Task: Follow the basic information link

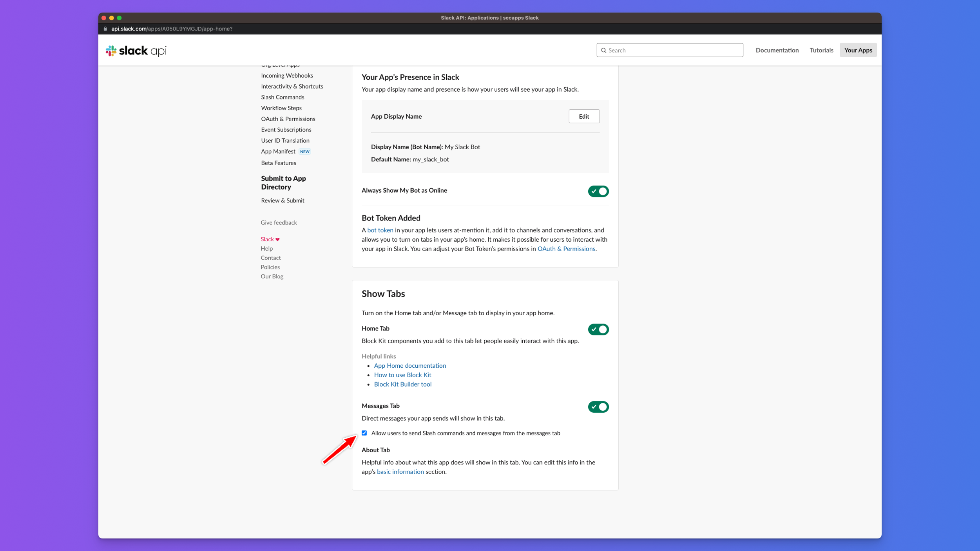Action: click(x=400, y=472)
